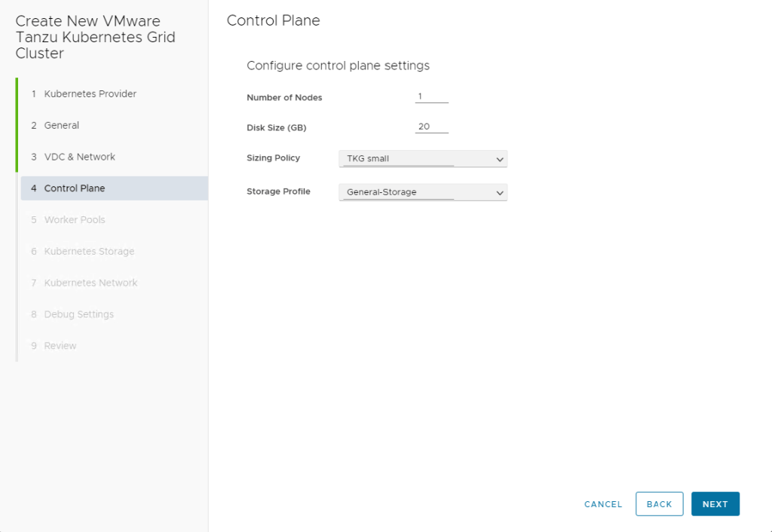Select step 7 Kubernetes Network
Viewport: 772px width, 532px height.
tap(115, 283)
